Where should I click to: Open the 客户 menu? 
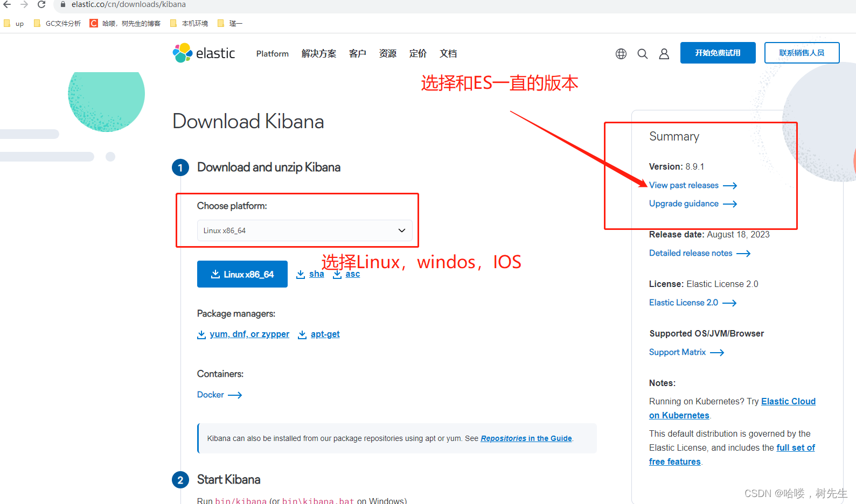tap(358, 54)
